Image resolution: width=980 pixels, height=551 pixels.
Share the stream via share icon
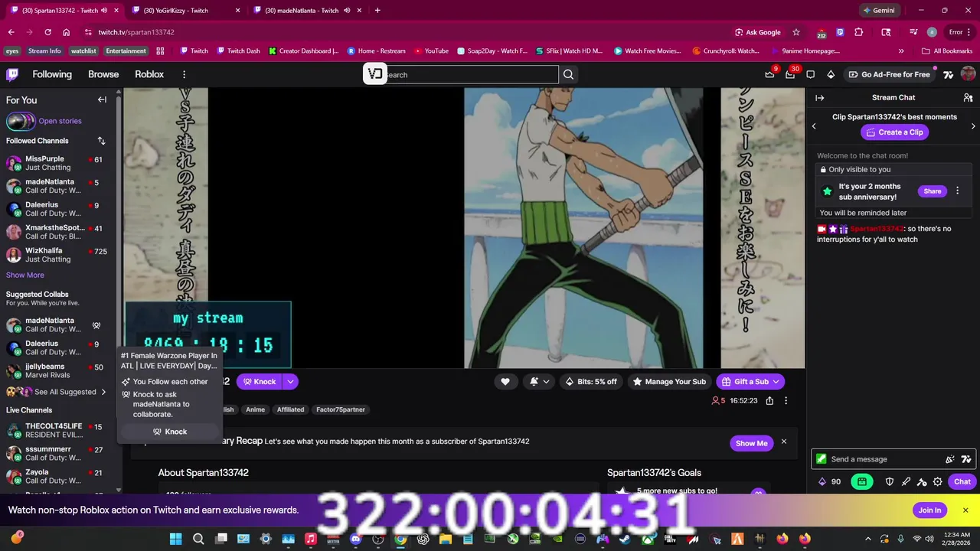click(x=769, y=400)
